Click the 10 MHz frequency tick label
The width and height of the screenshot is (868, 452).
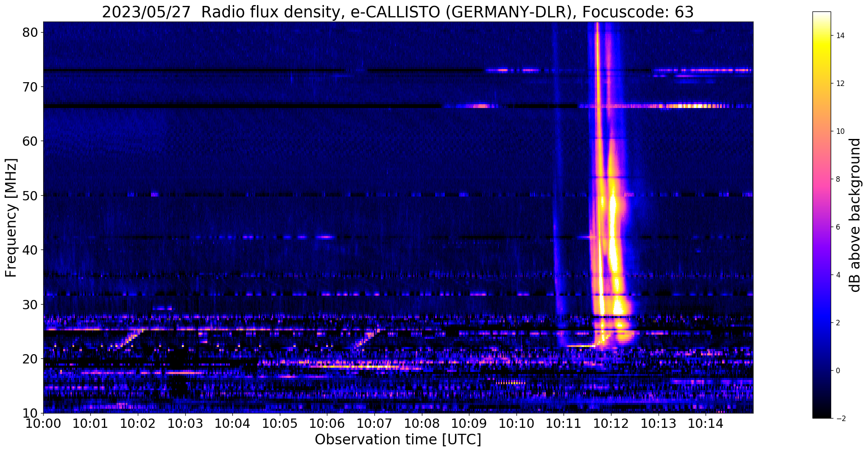pos(30,413)
